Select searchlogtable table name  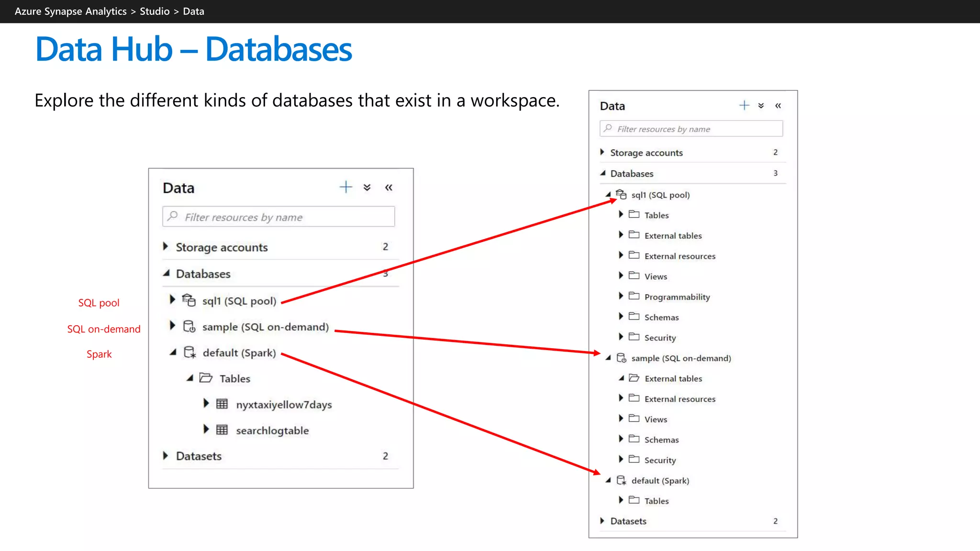click(x=272, y=430)
